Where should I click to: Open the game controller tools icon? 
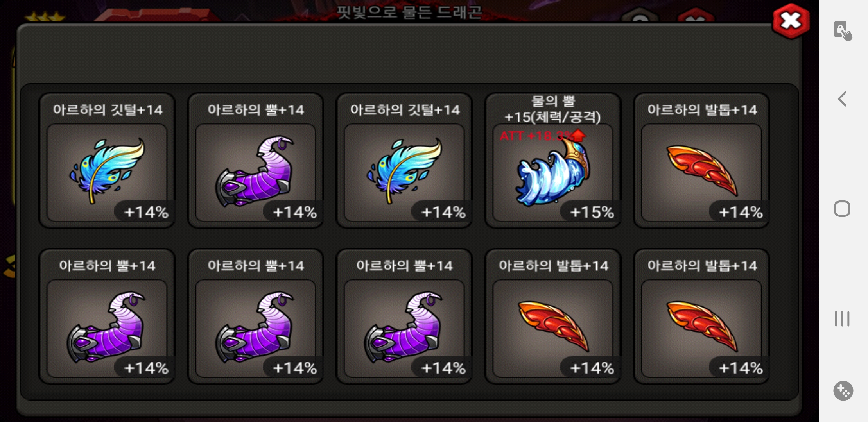click(x=843, y=391)
